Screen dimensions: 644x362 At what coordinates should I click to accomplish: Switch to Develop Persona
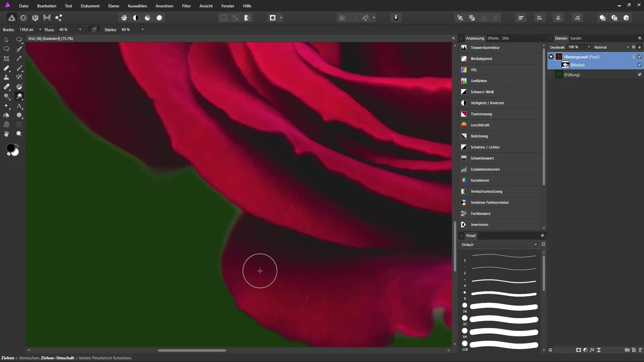tap(35, 18)
